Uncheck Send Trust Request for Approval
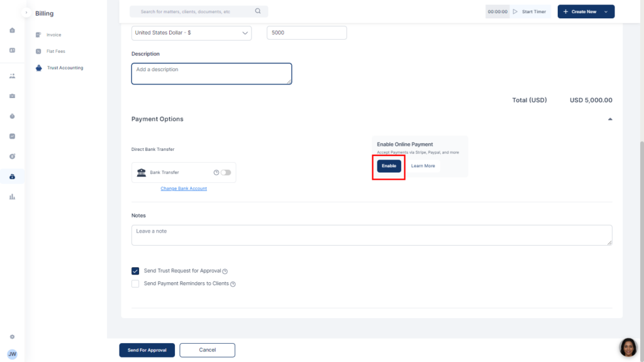 pyautogui.click(x=135, y=271)
